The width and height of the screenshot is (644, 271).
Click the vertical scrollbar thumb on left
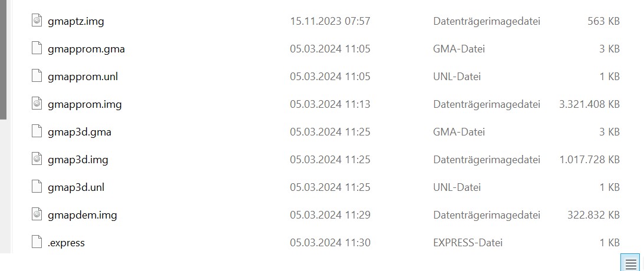tap(3, 60)
